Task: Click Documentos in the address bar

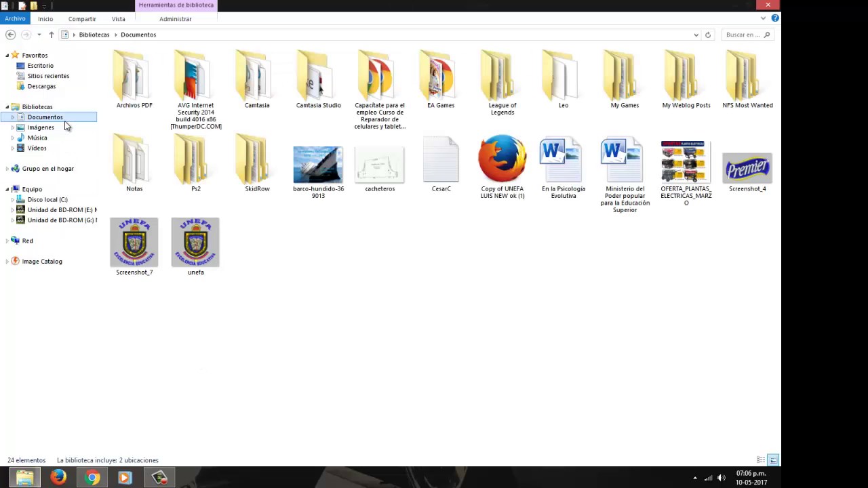Action: pos(138,35)
